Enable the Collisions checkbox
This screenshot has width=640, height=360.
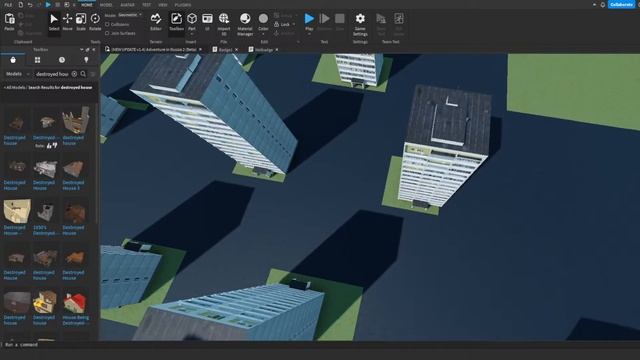(x=107, y=24)
